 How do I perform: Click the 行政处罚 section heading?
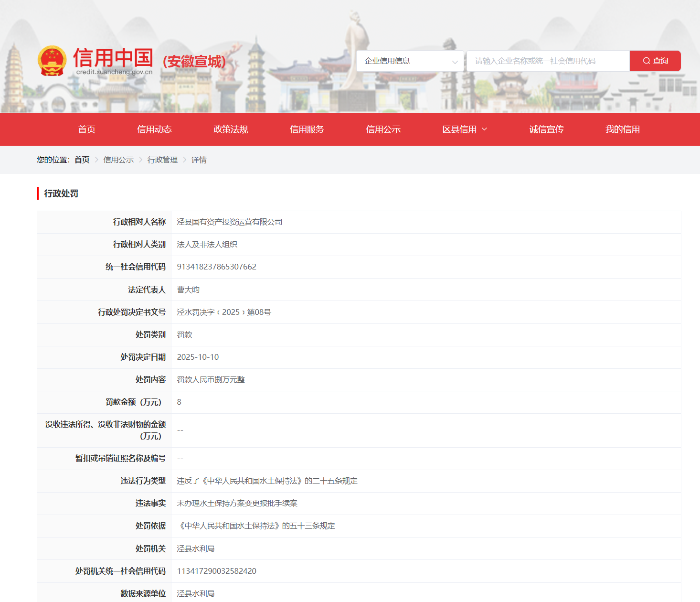click(61, 193)
